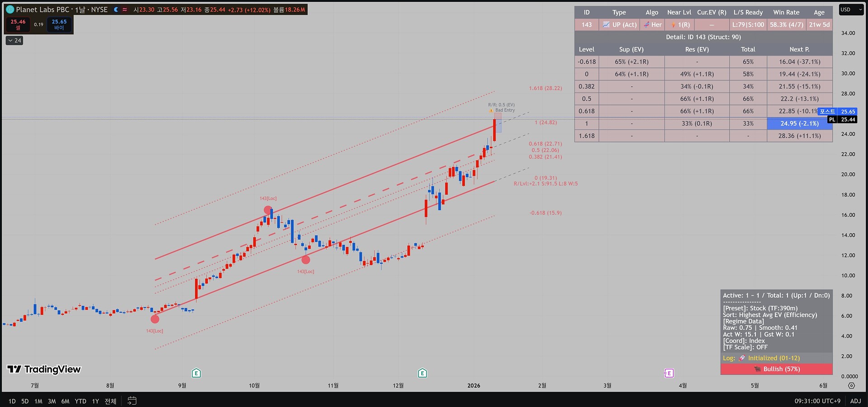Click the 21.55 (-15.1%) next price cell

pos(799,86)
